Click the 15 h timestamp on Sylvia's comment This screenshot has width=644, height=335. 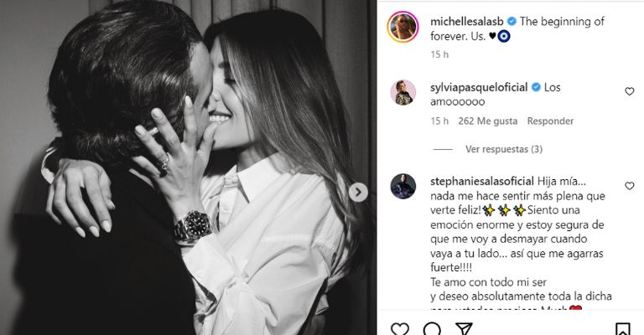coord(439,121)
